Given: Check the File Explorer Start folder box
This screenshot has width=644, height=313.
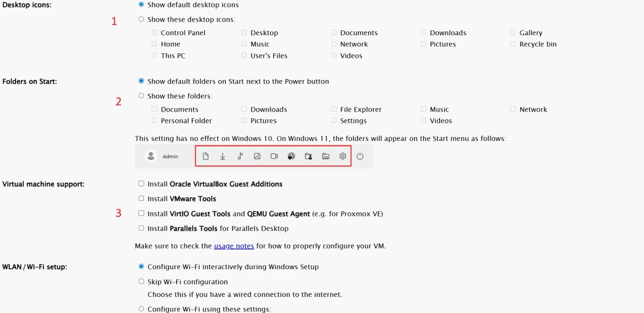Looking at the screenshot, I should 334,109.
